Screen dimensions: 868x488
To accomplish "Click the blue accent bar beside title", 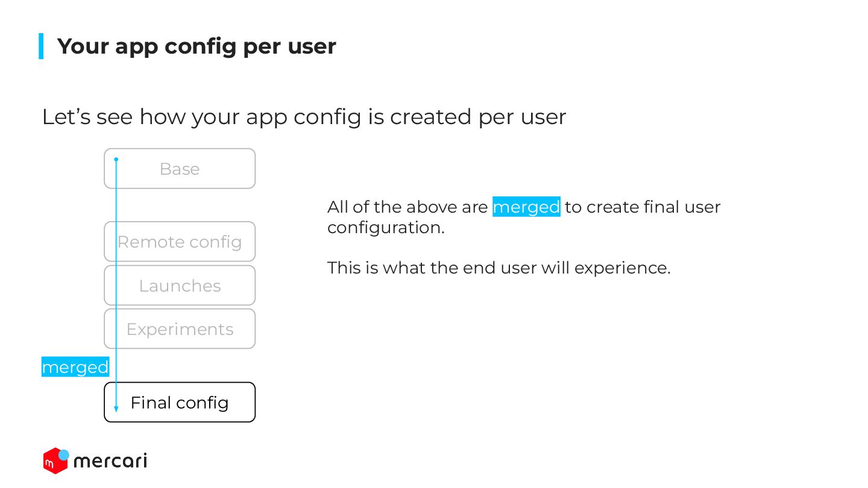I will 41,46.
